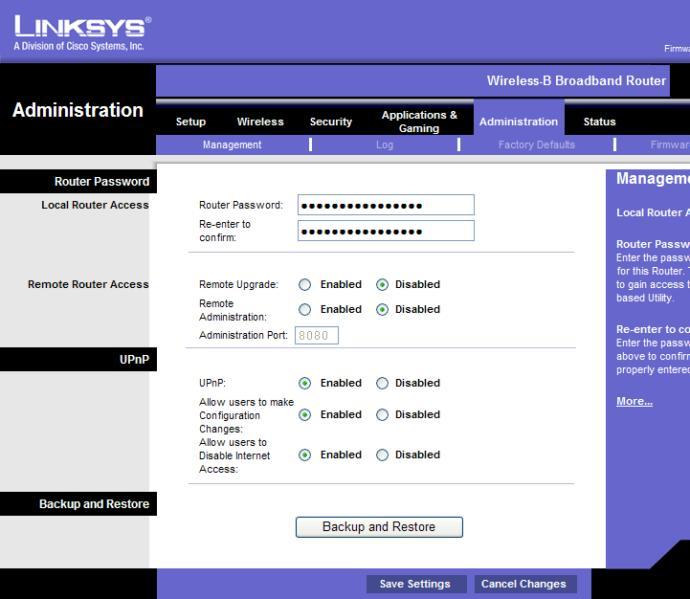Viewport: 690px width, 599px height.
Task: Click the Backup and Restore button
Action: click(x=379, y=527)
